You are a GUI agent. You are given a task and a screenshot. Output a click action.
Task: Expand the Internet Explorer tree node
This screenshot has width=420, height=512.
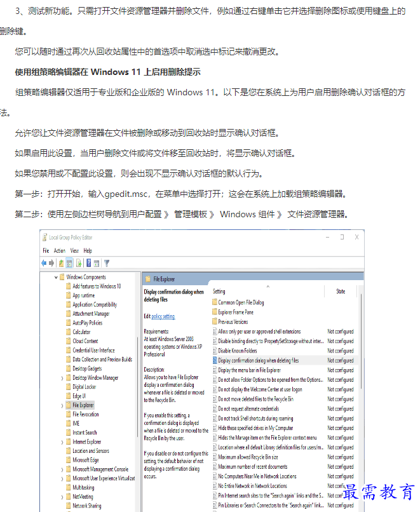click(62, 442)
